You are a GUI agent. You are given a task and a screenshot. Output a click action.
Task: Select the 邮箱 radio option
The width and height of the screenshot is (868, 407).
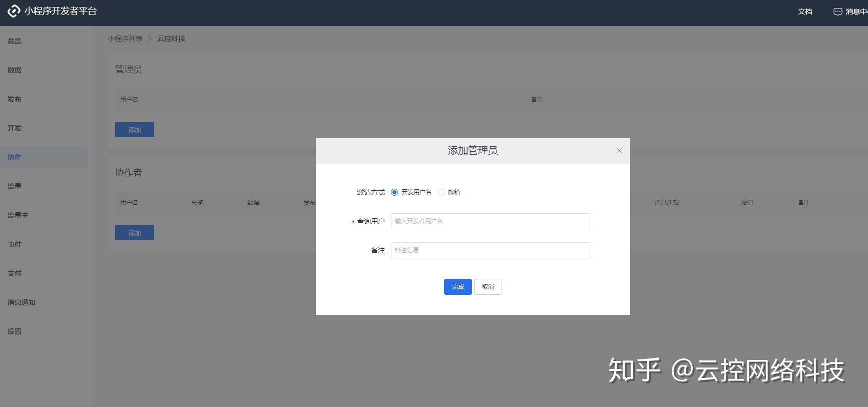click(x=441, y=192)
